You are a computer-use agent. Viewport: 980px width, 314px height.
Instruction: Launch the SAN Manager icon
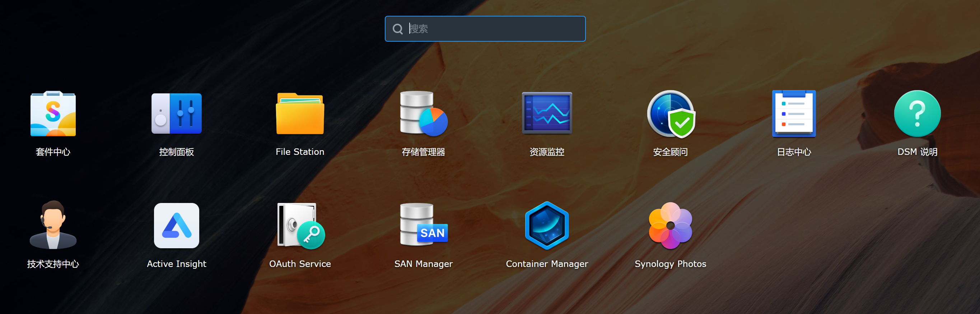click(423, 225)
